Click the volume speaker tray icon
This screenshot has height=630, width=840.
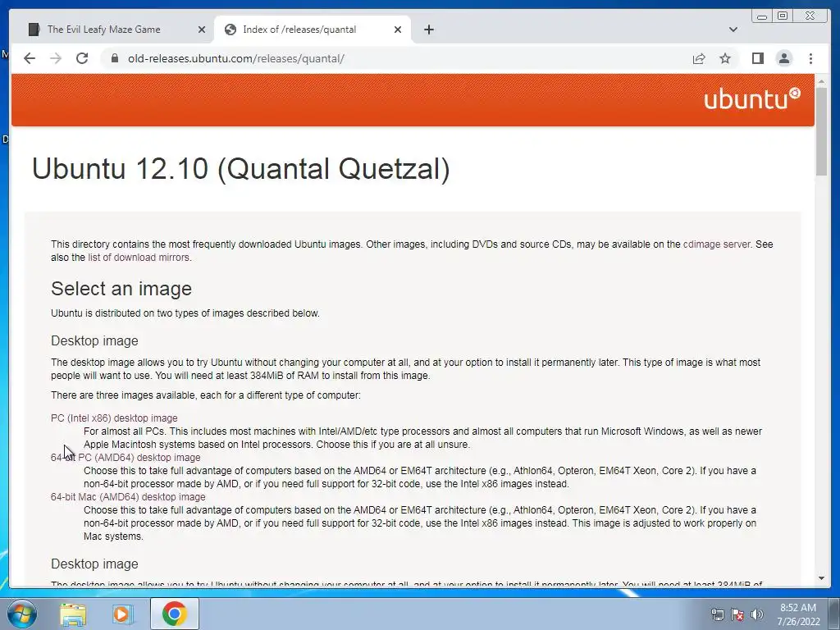(x=756, y=614)
